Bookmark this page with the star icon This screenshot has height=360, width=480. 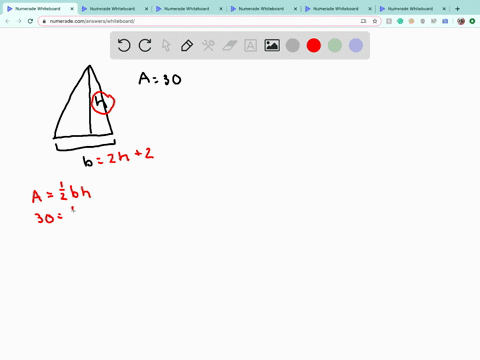pos(375,21)
